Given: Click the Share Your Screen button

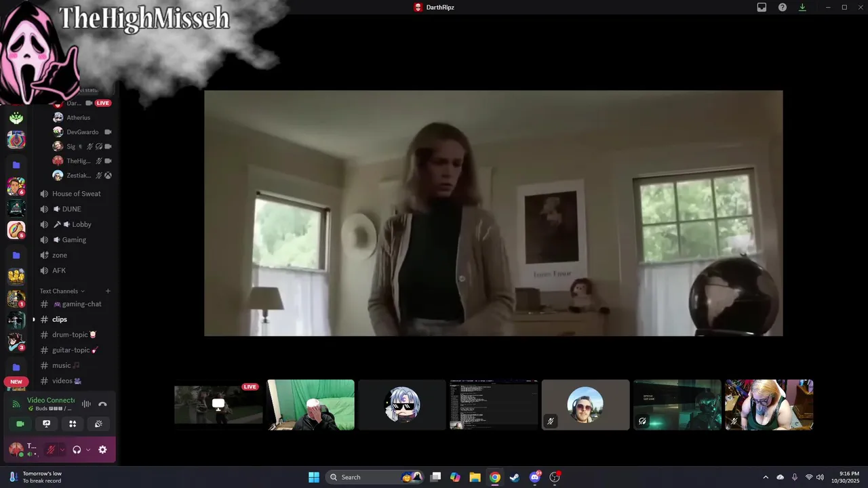Looking at the screenshot, I should pyautogui.click(x=46, y=424).
